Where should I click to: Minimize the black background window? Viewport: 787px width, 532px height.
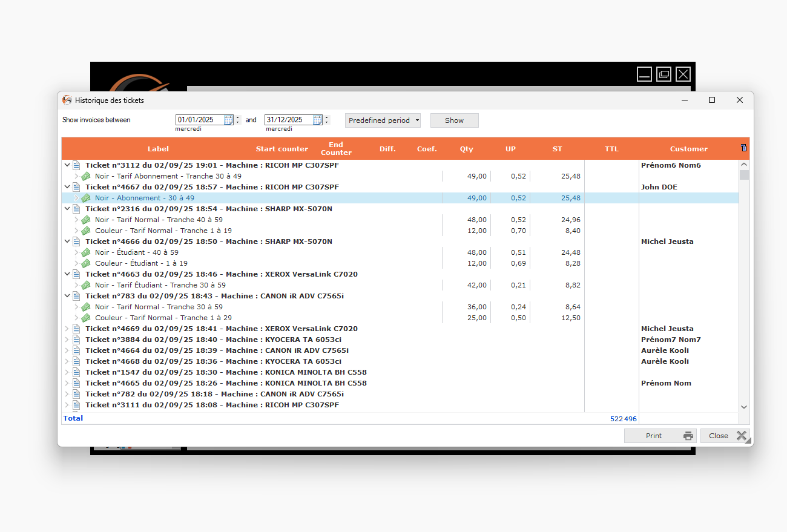(x=645, y=74)
